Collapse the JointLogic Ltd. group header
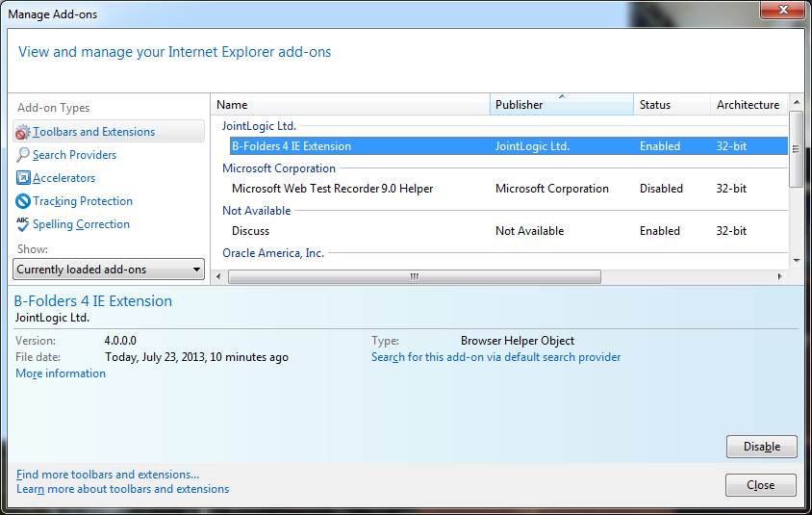Image resolution: width=812 pixels, height=515 pixels. pyautogui.click(x=259, y=126)
